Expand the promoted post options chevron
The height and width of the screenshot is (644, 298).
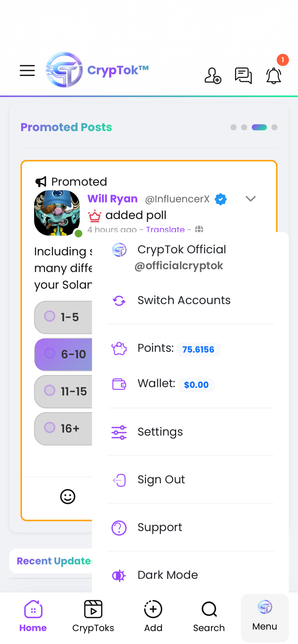pos(250,199)
